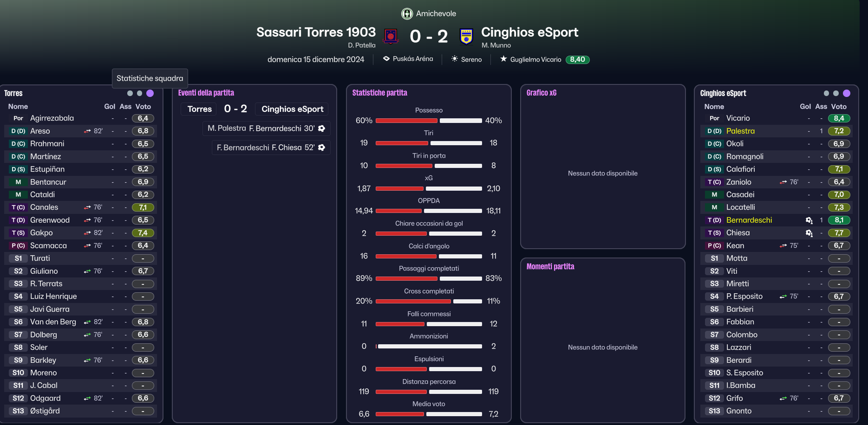
Task: Click the Cinghios eSport club crest
Action: click(466, 36)
